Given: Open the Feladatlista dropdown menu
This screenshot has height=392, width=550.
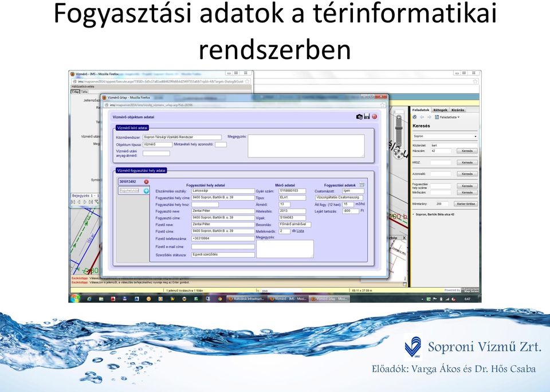Looking at the screenshot, I should point(447,117).
